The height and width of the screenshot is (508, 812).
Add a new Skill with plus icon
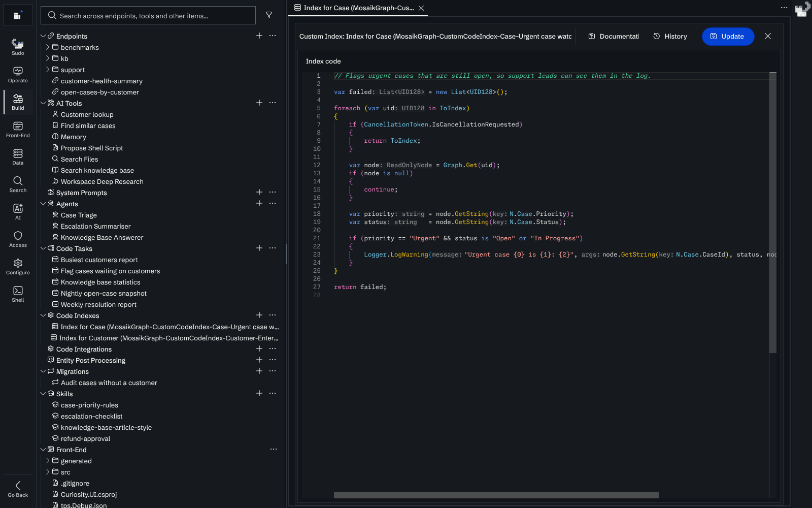pos(259,393)
